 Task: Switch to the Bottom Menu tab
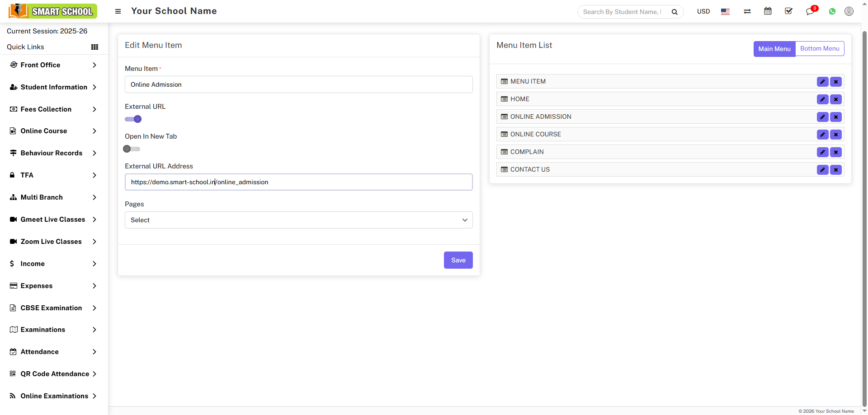(x=820, y=48)
